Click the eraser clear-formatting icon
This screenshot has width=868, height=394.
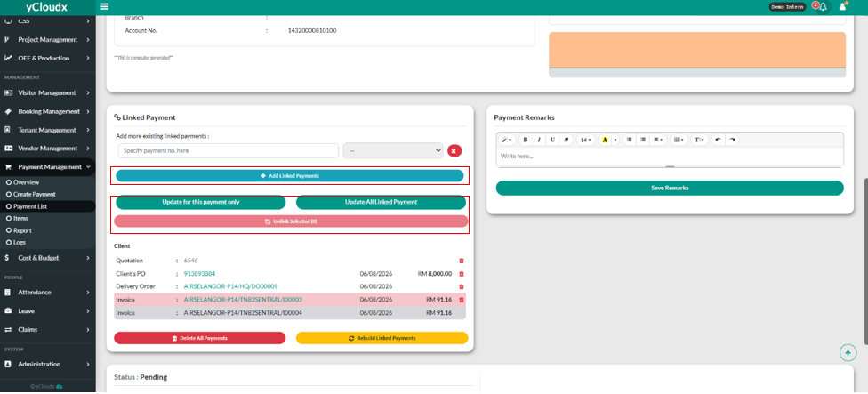point(567,140)
